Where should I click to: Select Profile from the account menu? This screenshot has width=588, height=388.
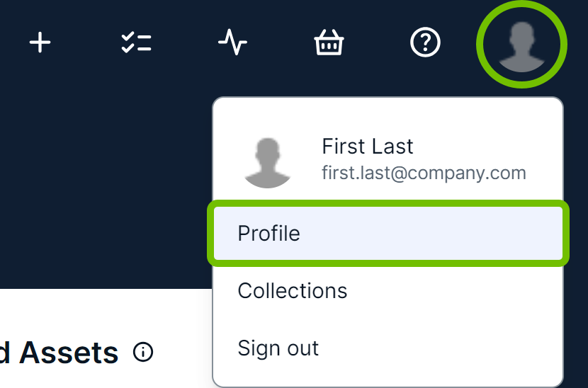(x=269, y=233)
